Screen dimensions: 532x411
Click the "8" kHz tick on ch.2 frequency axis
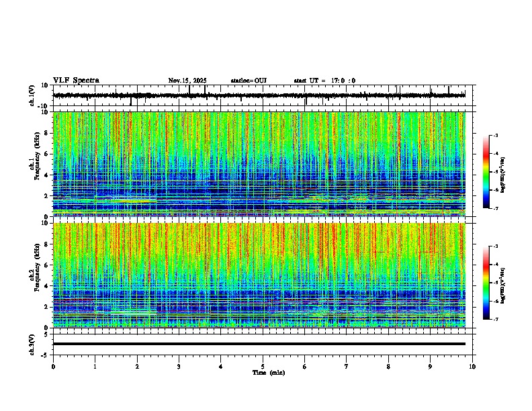click(x=47, y=244)
